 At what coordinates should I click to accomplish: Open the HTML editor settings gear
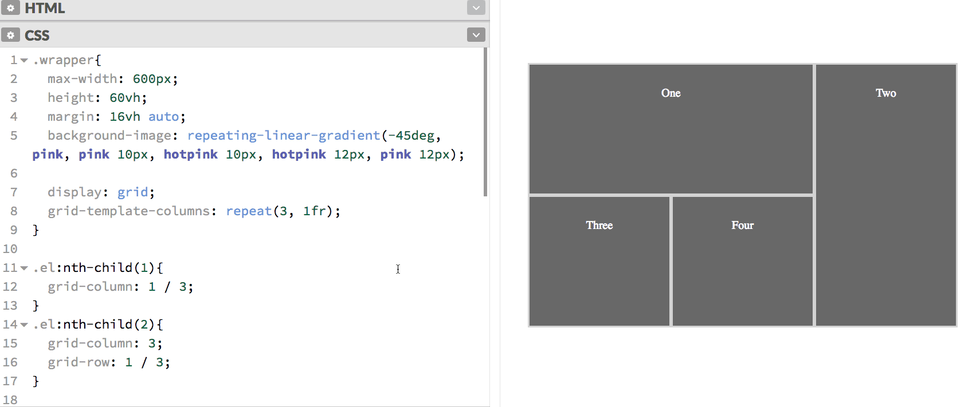tap(10, 8)
